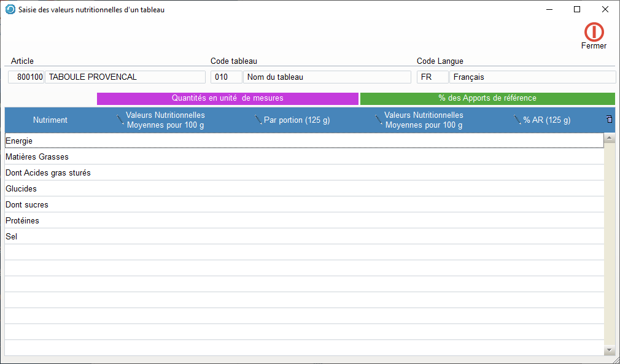The image size is (620, 364).
Task: Click the Code tableau field showing 010
Action: 226,77
